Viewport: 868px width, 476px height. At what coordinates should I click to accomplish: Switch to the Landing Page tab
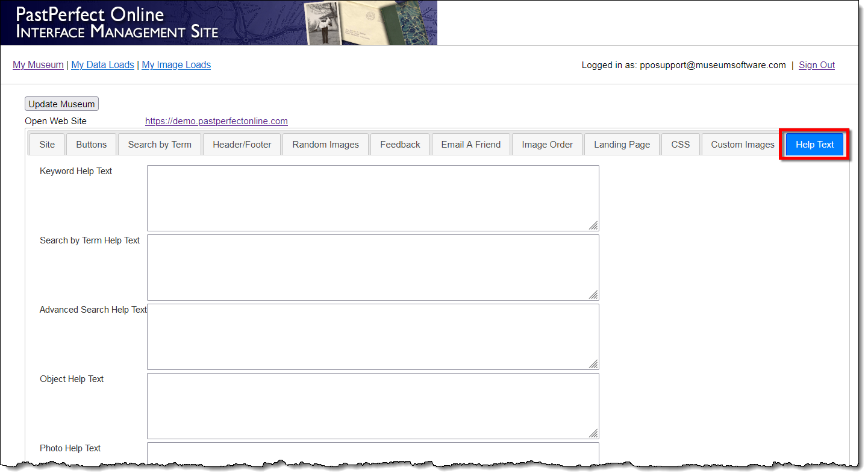point(622,145)
